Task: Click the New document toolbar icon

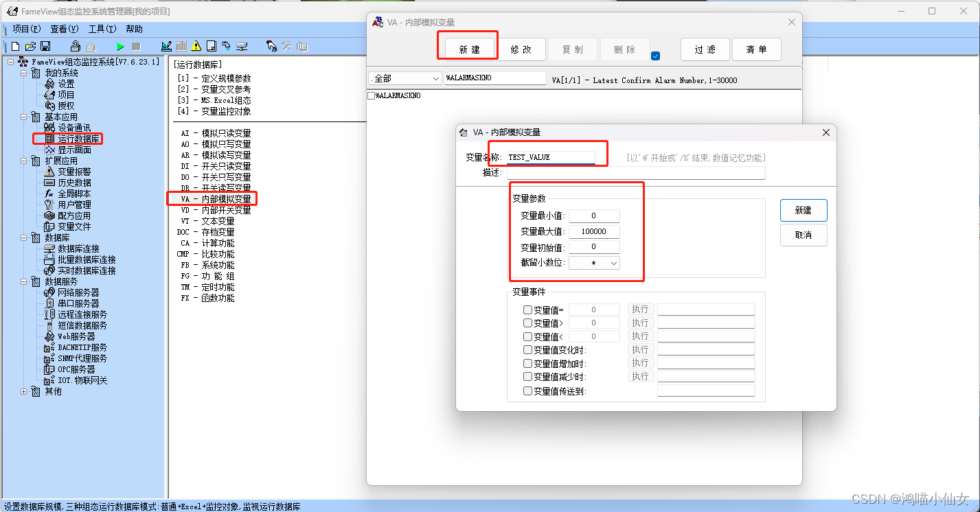Action: 14,46
